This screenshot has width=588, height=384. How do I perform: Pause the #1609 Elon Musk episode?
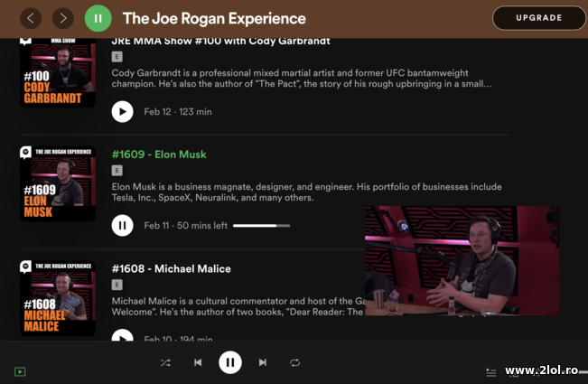[122, 225]
